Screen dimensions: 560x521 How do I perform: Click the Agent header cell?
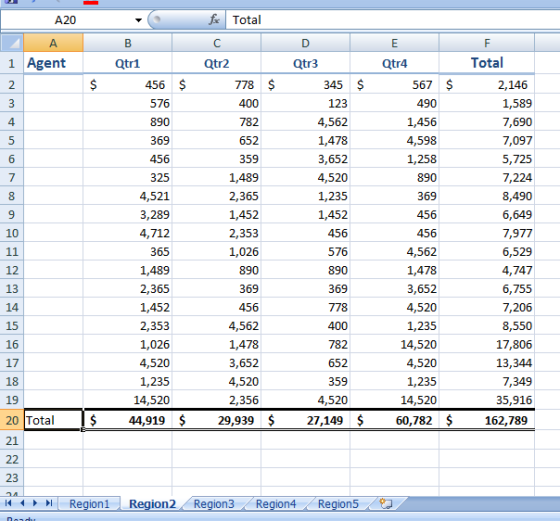(53, 63)
